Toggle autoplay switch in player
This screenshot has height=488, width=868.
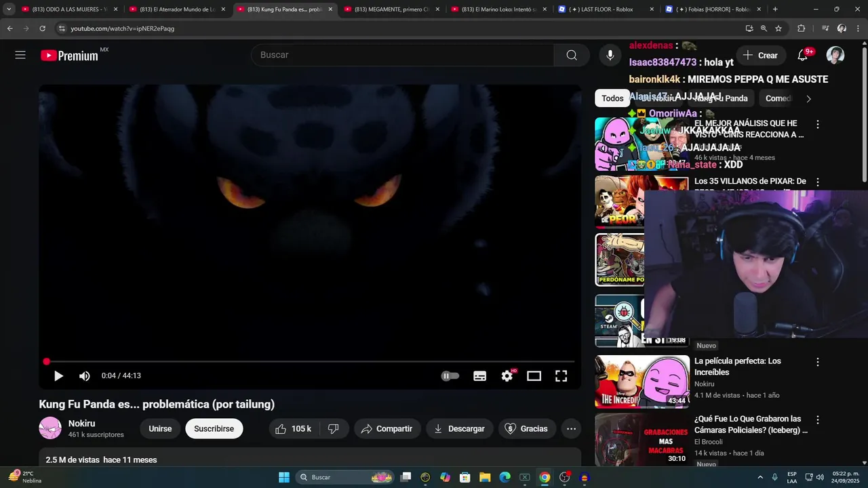click(450, 375)
